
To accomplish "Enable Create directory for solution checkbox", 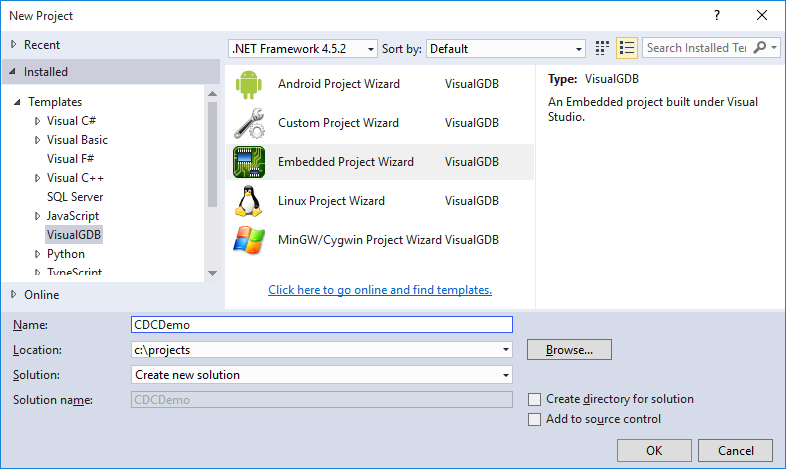I will coord(534,399).
